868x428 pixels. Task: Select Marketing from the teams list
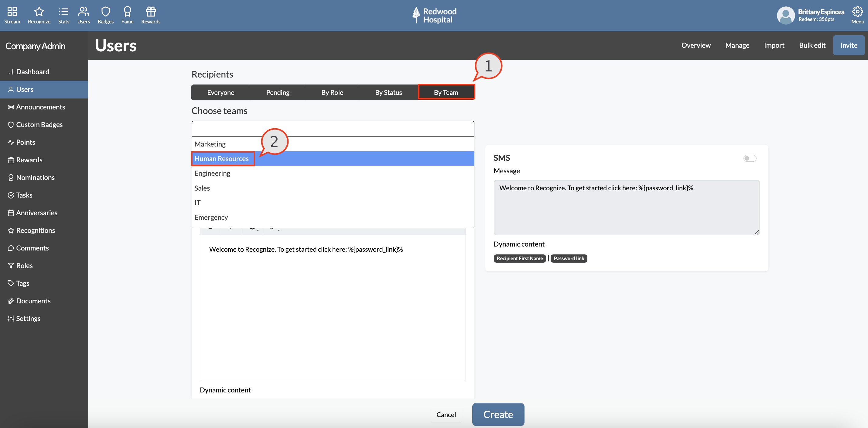click(x=333, y=144)
